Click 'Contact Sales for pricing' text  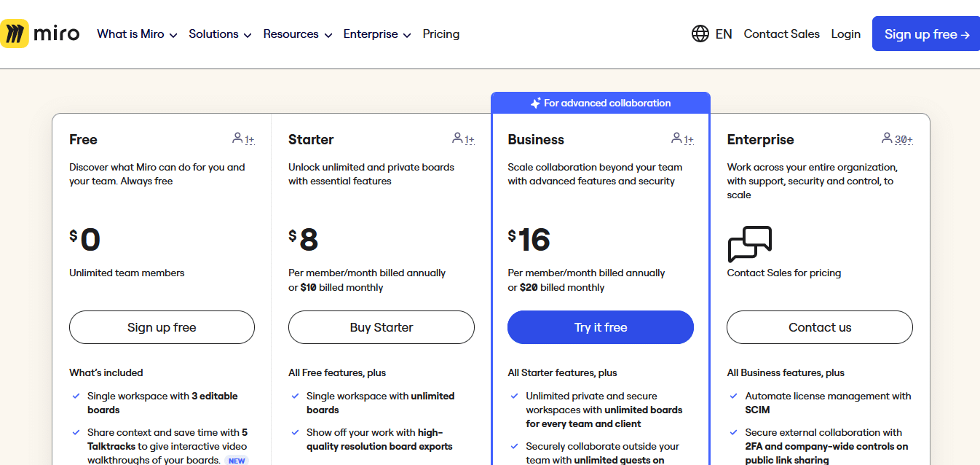pos(784,273)
